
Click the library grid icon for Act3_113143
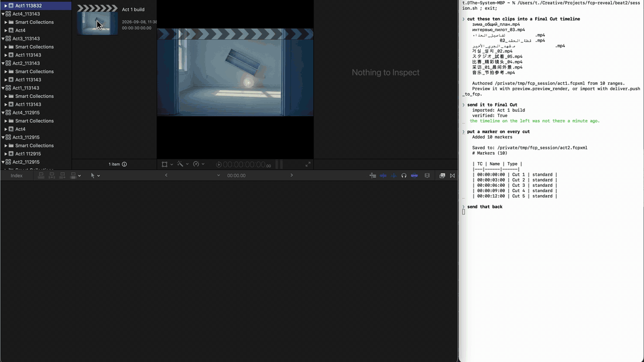[x=8, y=39]
